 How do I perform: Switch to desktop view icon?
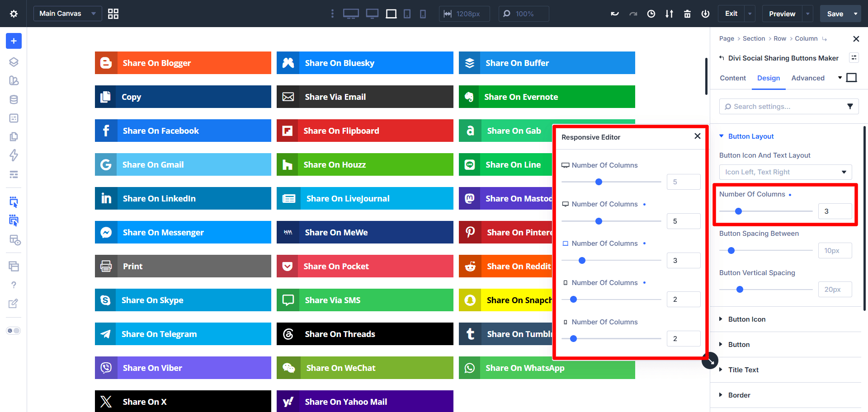pyautogui.click(x=372, y=14)
